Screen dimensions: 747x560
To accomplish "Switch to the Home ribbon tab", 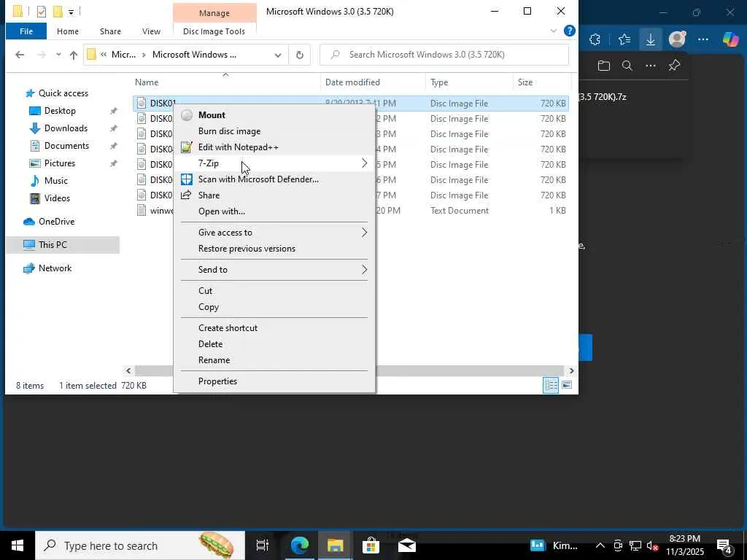I will click(x=68, y=31).
